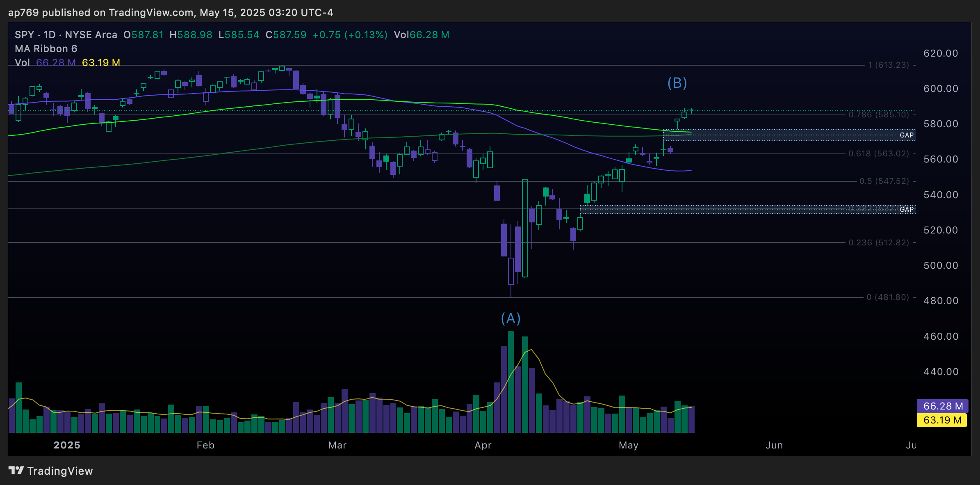The height and width of the screenshot is (485, 980).
Task: Click the low value L585.54
Action: (239, 35)
